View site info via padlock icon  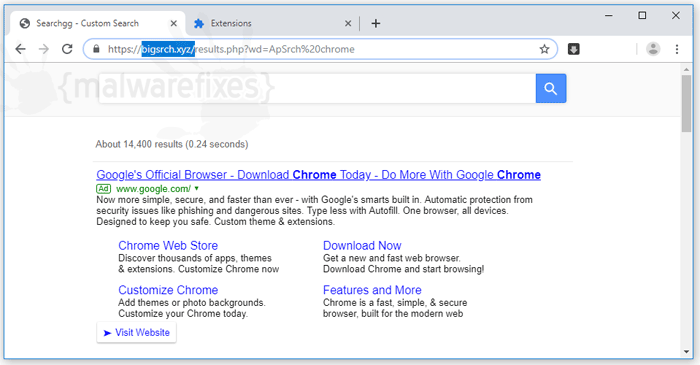[x=96, y=49]
